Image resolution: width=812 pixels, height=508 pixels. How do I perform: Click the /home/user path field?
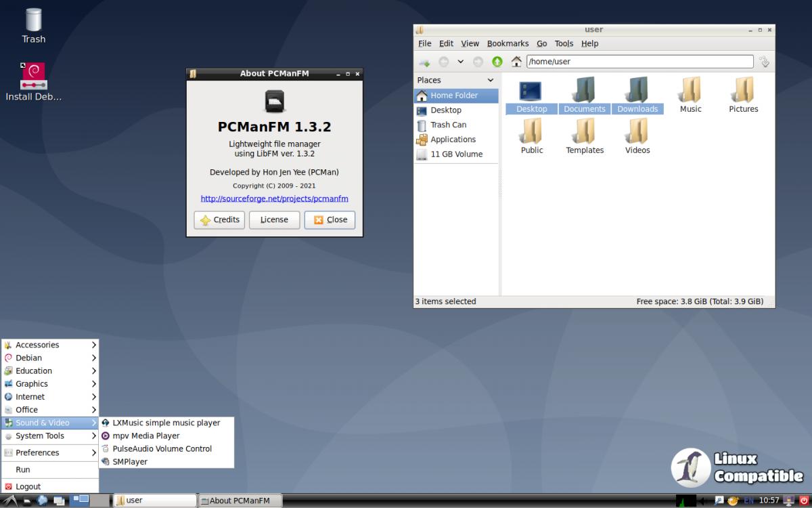click(639, 62)
